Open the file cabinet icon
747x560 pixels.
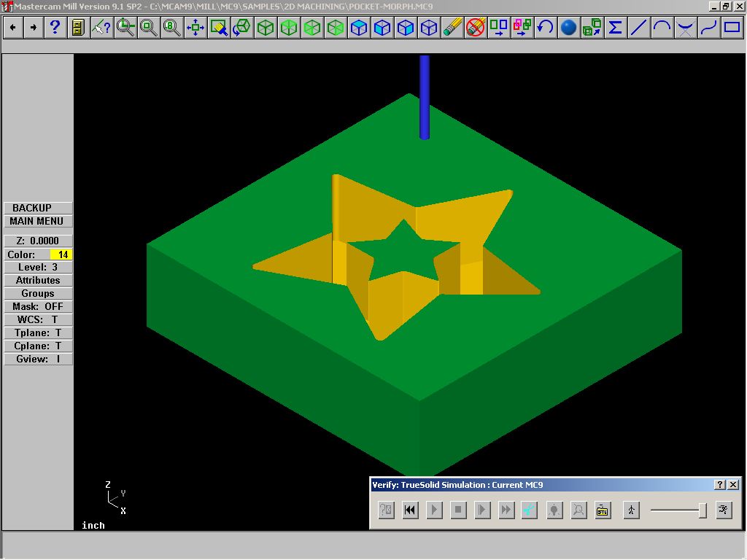click(x=78, y=28)
